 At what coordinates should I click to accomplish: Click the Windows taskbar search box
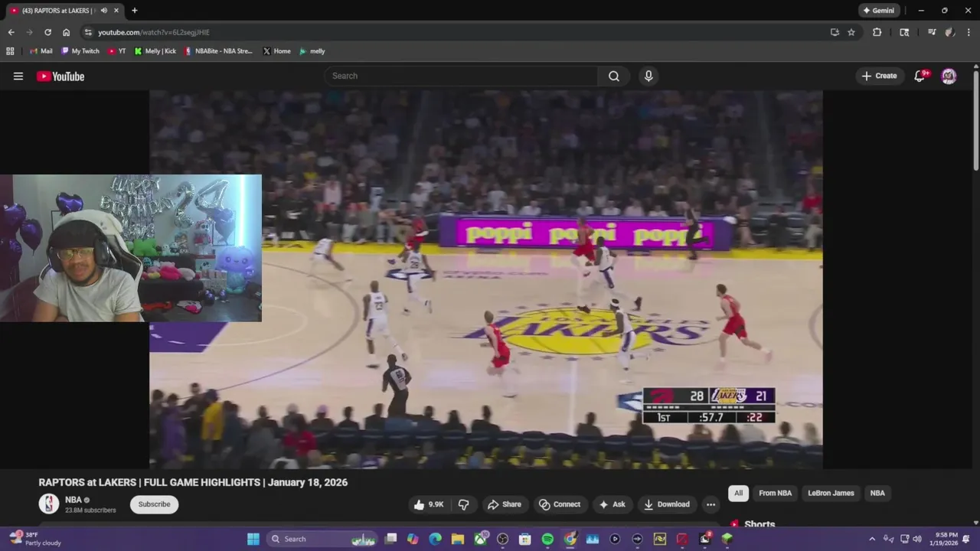click(322, 539)
